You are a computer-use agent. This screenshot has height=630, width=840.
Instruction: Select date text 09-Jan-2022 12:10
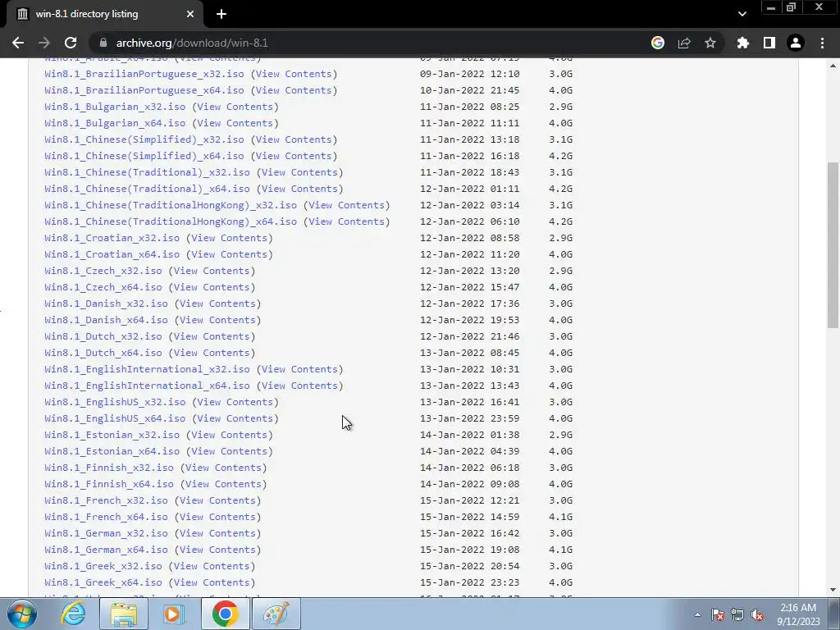(470, 74)
